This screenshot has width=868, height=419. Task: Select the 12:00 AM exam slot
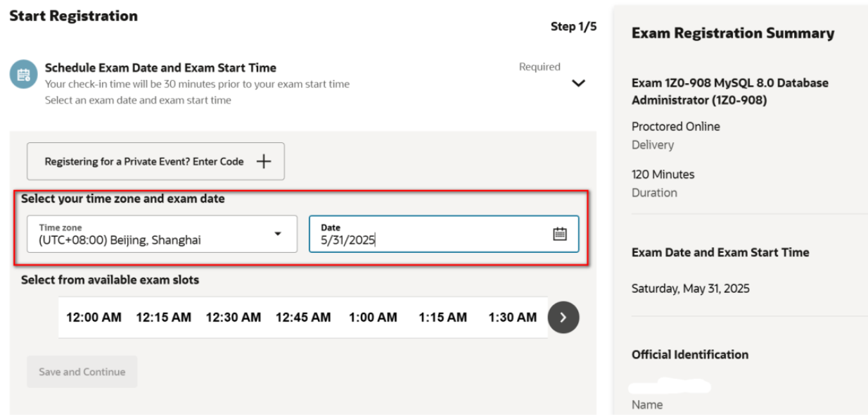[94, 318]
